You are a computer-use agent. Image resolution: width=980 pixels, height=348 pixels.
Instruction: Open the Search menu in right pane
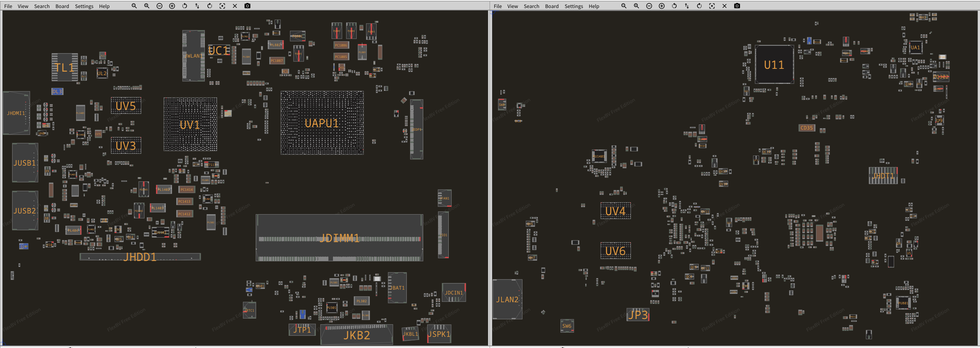(531, 7)
